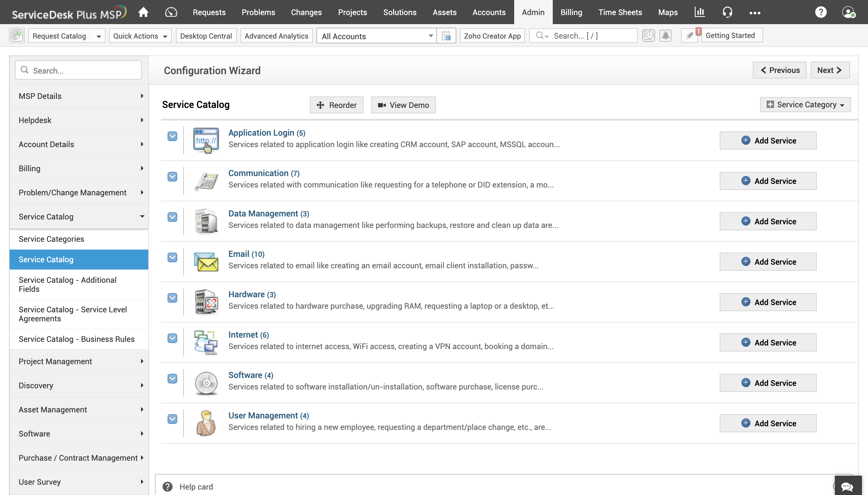Toggle the Application Login category dropdown checkbox

point(172,136)
